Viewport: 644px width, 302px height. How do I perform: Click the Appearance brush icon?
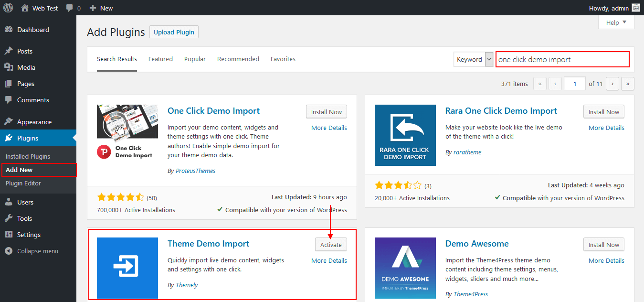tap(9, 122)
